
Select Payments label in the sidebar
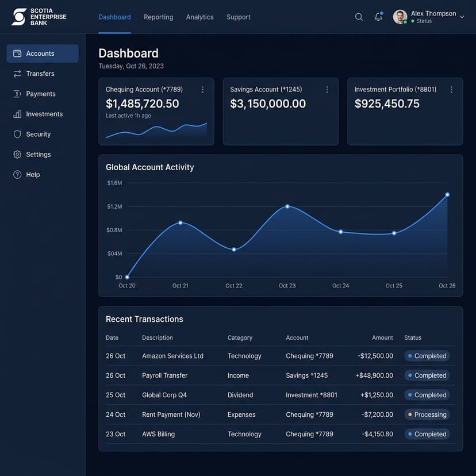pos(41,94)
